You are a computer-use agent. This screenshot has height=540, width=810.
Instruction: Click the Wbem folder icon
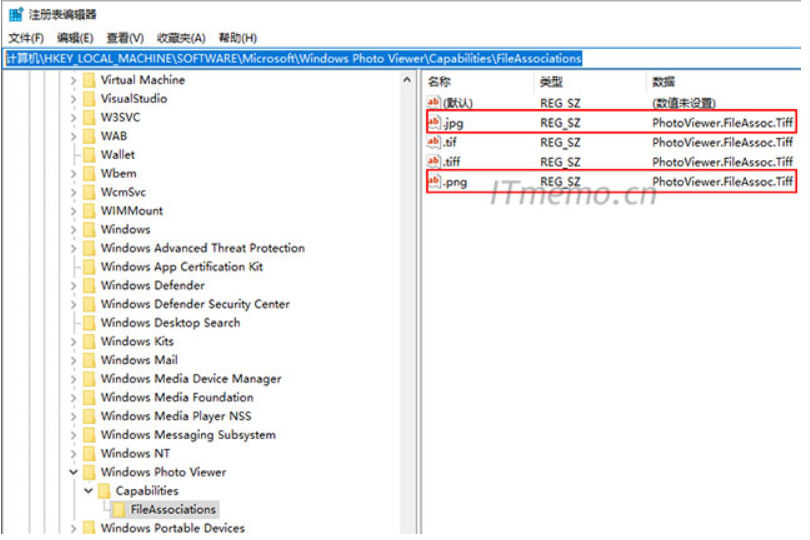pos(89,174)
